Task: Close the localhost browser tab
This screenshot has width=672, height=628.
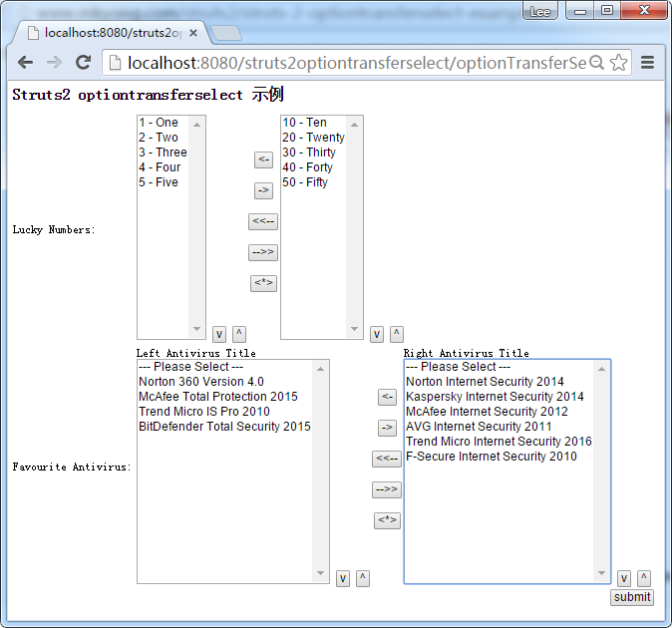Action: click(x=193, y=33)
